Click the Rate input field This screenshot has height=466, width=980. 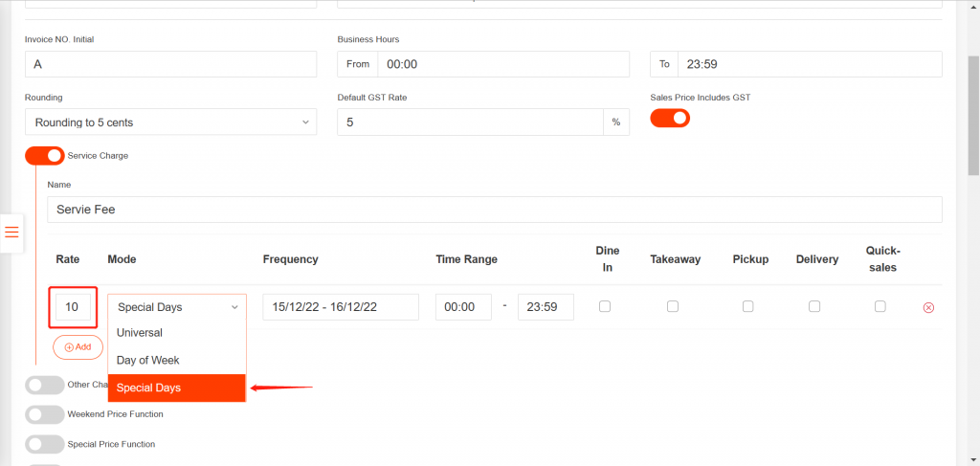coord(73,307)
